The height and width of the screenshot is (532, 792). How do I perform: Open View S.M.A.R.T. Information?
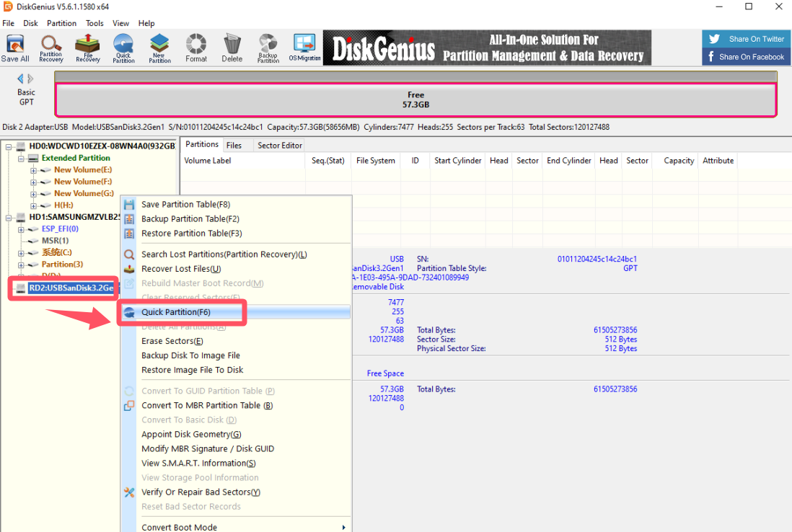(237, 464)
